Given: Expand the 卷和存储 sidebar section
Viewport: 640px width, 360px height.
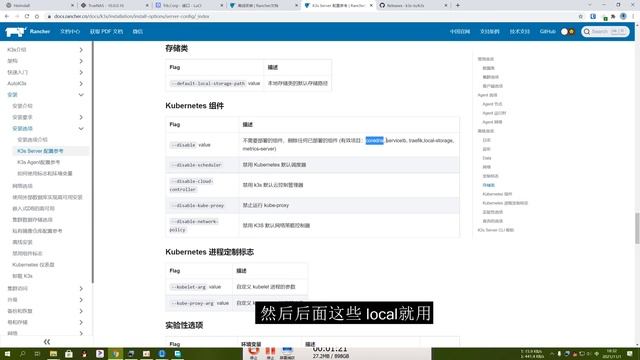Looking at the screenshot, I should pyautogui.click(x=81, y=322).
